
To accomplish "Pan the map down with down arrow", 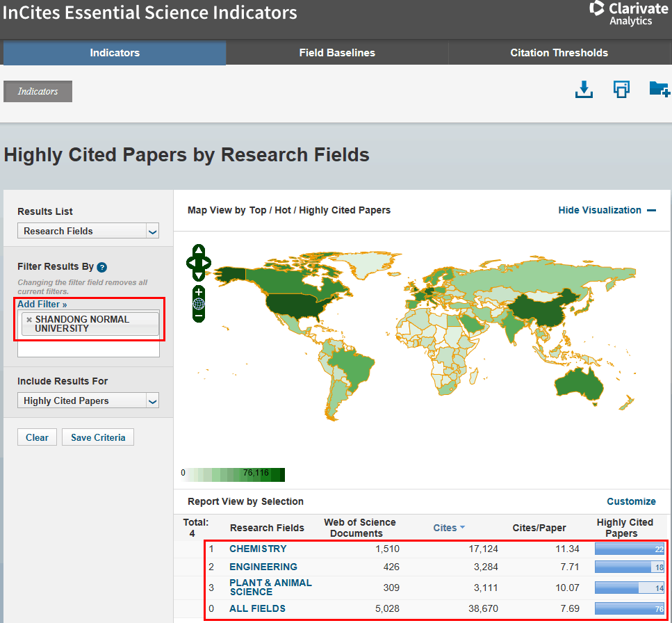I will pos(199,275).
